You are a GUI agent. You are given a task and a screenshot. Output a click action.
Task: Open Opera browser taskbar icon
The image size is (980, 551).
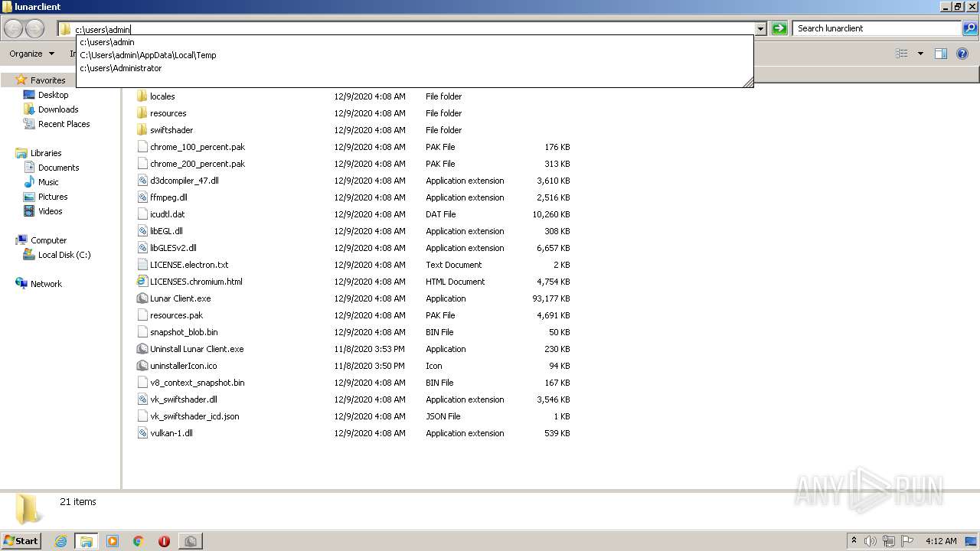click(x=164, y=541)
